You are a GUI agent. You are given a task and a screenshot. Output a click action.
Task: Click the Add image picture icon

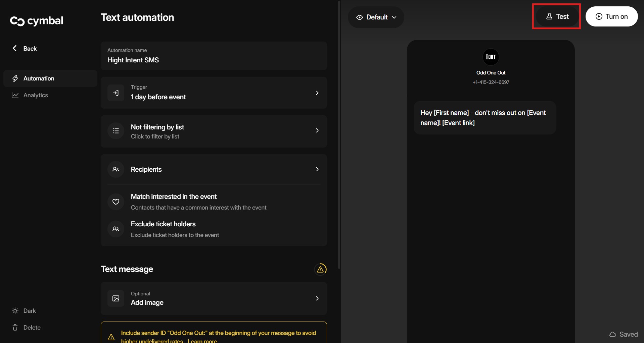(x=116, y=298)
